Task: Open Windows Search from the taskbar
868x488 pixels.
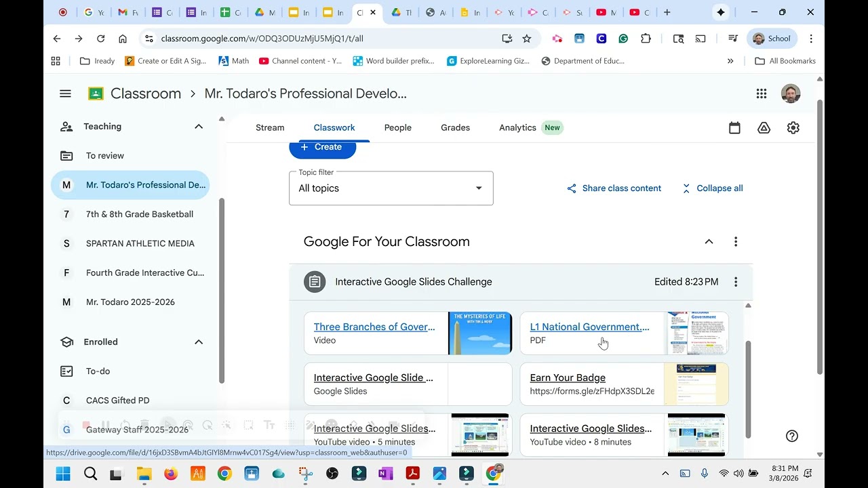Action: click(x=90, y=474)
